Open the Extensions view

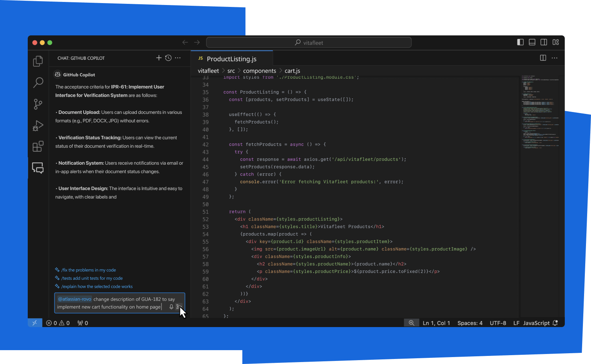38,147
